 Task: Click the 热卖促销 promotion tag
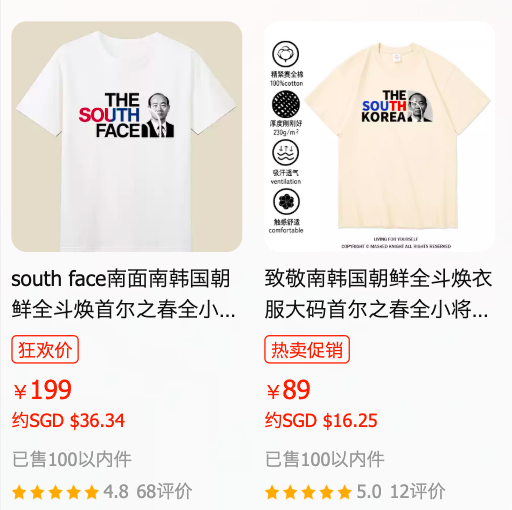307,349
